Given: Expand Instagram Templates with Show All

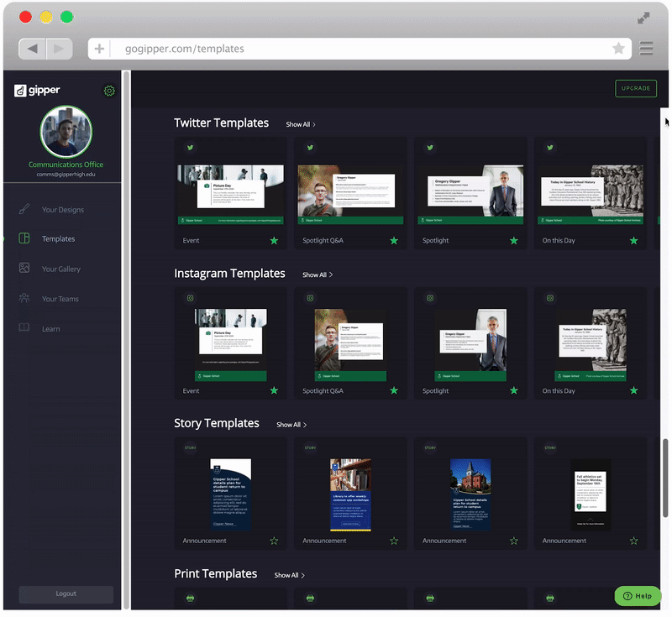Looking at the screenshot, I should (x=318, y=275).
